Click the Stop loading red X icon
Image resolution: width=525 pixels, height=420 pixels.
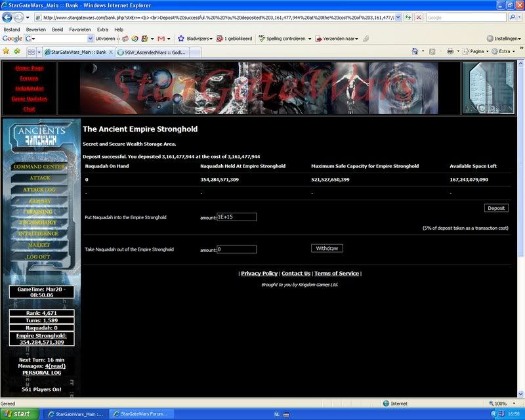click(419, 18)
